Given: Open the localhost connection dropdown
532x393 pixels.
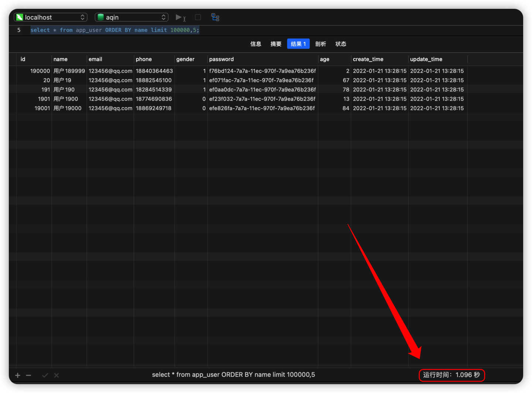Looking at the screenshot, I should [x=51, y=17].
